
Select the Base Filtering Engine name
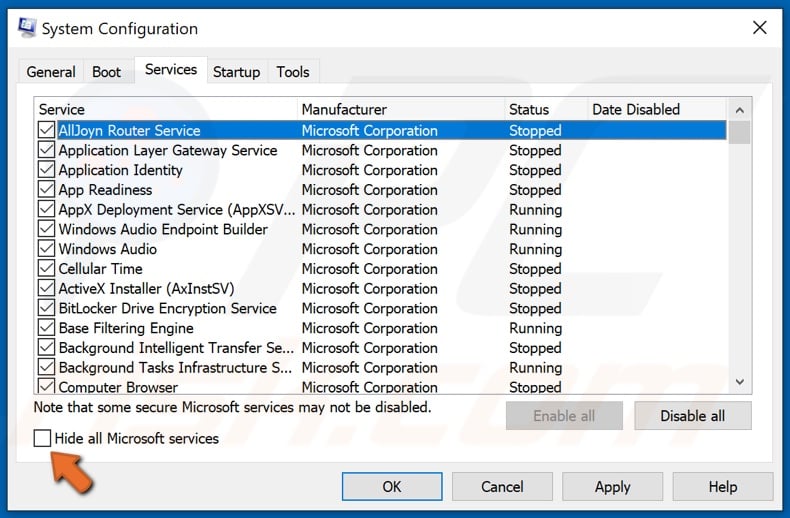(126, 328)
